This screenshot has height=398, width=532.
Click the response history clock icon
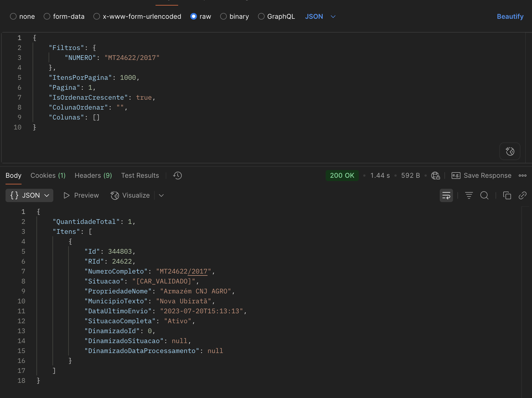(177, 176)
